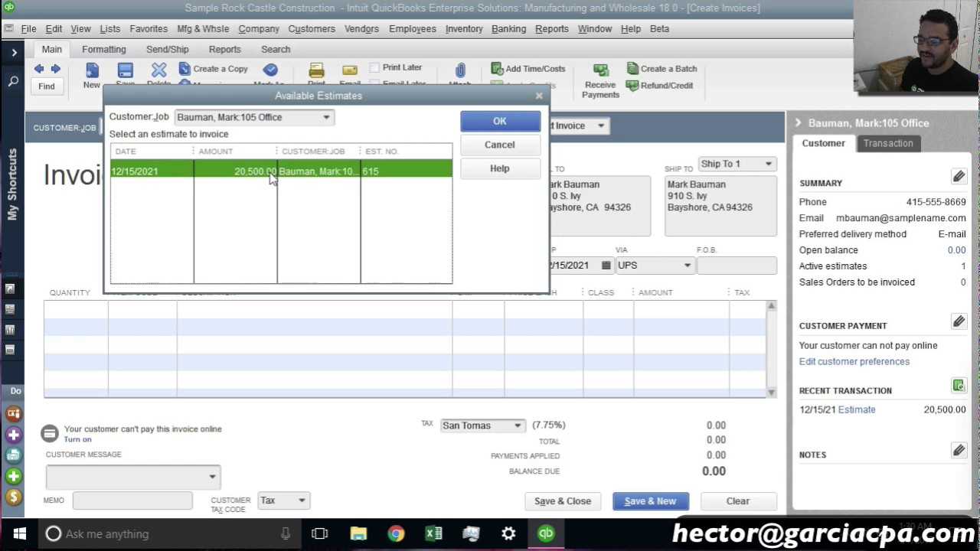980x551 pixels.
Task: Open the Windows Start menu
Action: click(20, 533)
